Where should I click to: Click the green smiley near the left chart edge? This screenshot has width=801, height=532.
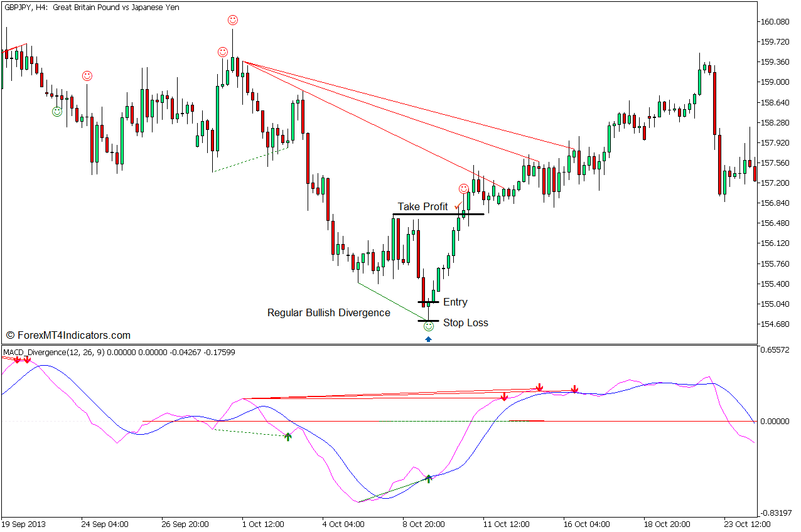(x=57, y=112)
